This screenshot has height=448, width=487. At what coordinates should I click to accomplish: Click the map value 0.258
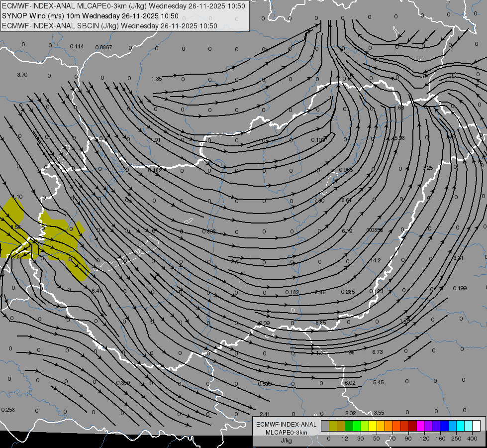[8, 410]
